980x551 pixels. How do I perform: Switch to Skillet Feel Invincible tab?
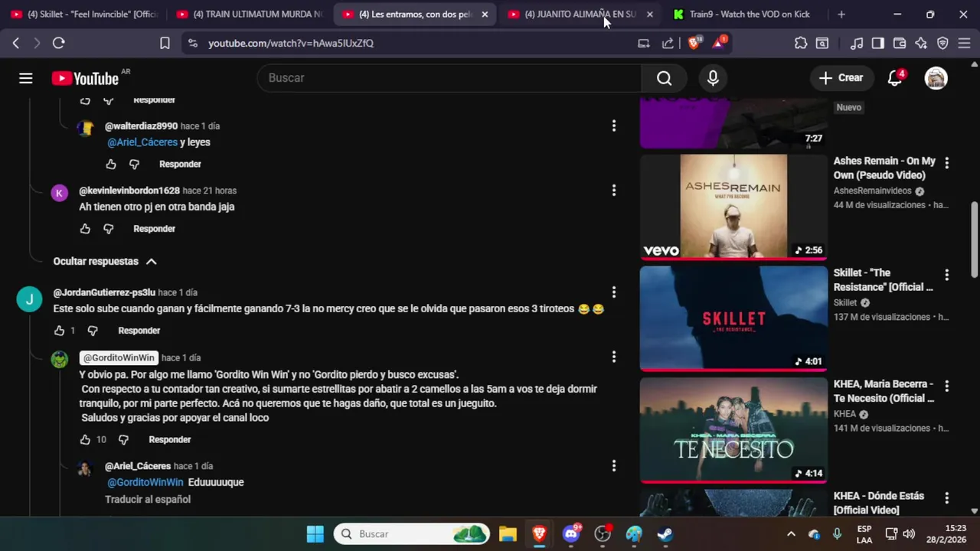pos(84,14)
